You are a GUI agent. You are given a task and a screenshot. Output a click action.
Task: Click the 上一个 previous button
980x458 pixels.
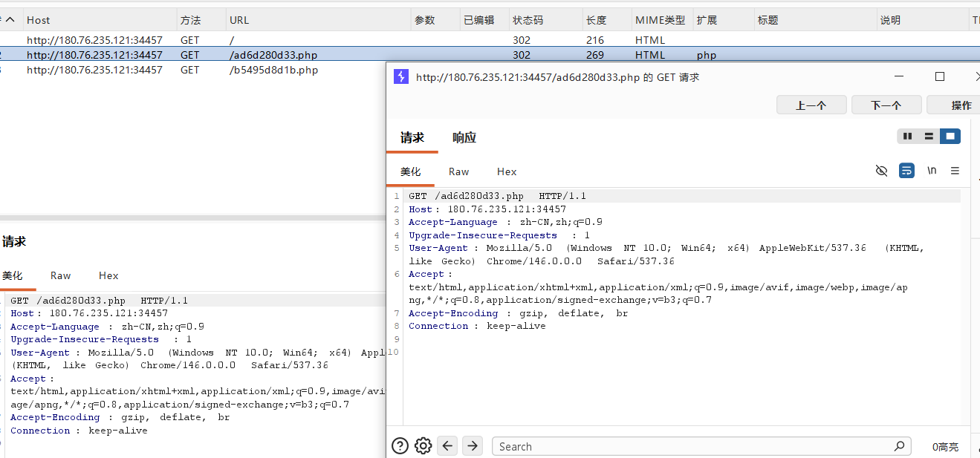coord(811,105)
